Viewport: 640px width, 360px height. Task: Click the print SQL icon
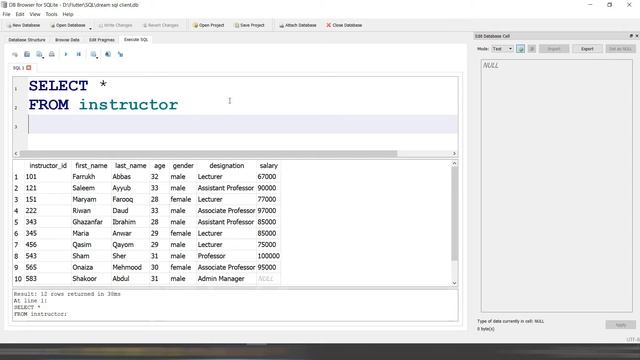tap(52, 54)
